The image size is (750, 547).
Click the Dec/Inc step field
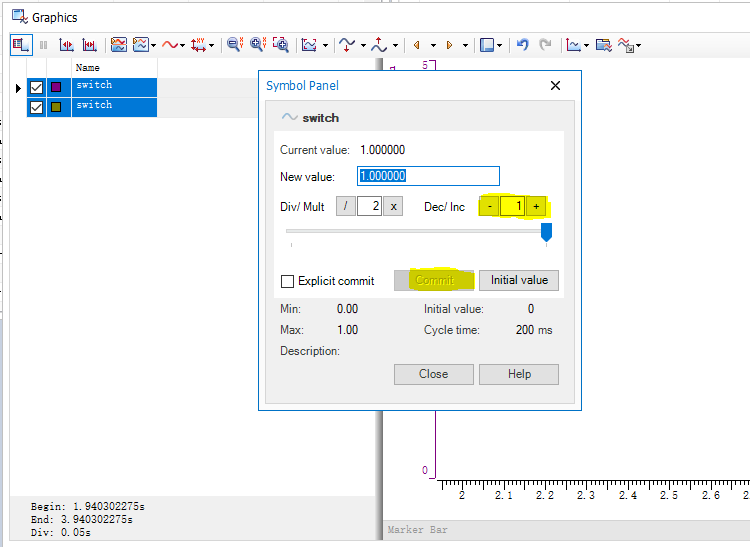tap(513, 206)
